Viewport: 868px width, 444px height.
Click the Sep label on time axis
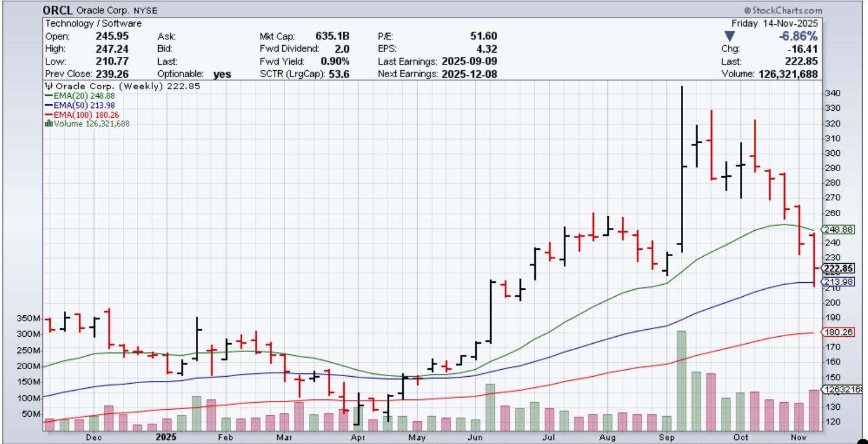(x=668, y=438)
